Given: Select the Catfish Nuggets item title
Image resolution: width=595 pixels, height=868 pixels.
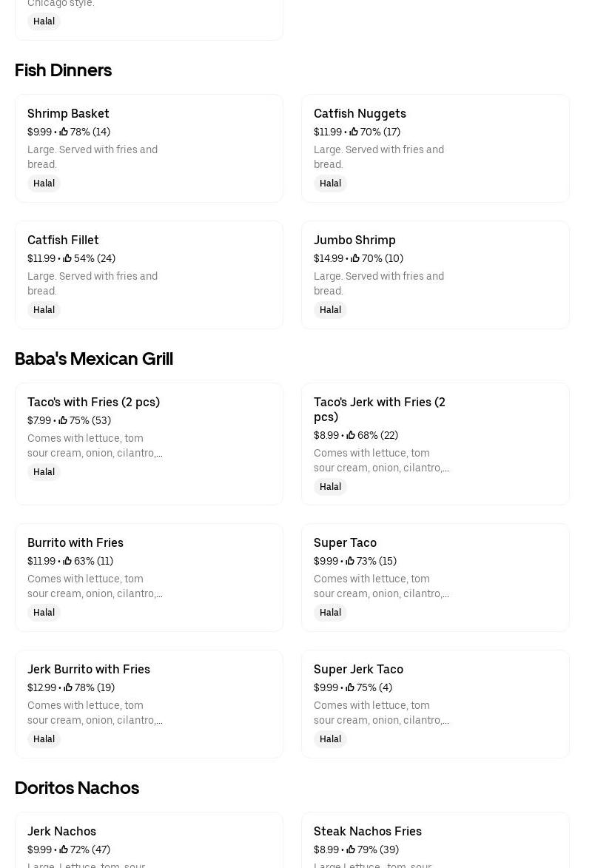Looking at the screenshot, I should pyautogui.click(x=360, y=113).
